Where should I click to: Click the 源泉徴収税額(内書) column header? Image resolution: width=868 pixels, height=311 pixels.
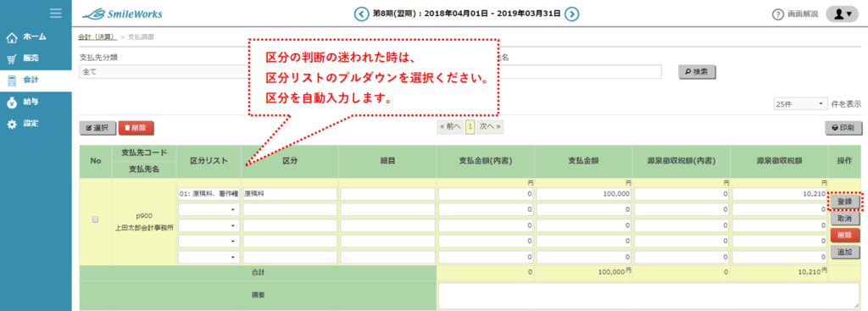(x=681, y=161)
